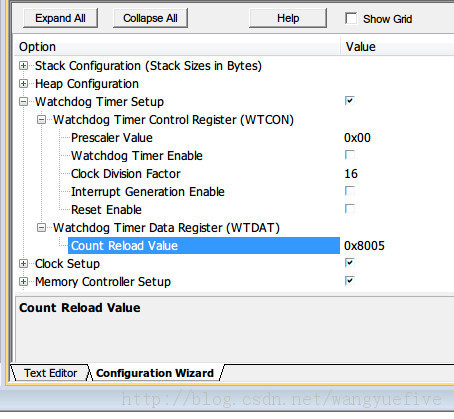This screenshot has height=419, width=454.
Task: Collapse Watchdog Timer Control Register (WTCON)
Action: pos(41,119)
